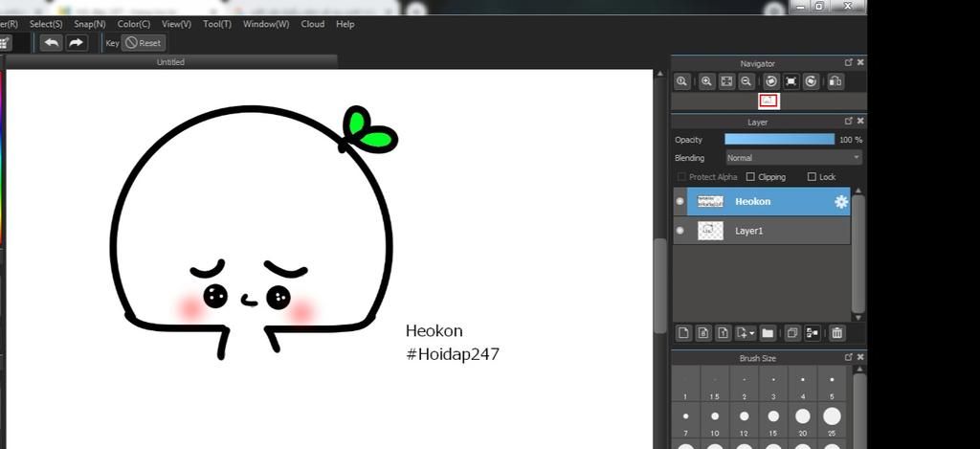
Task: Undock the Layer panel
Action: tap(848, 122)
